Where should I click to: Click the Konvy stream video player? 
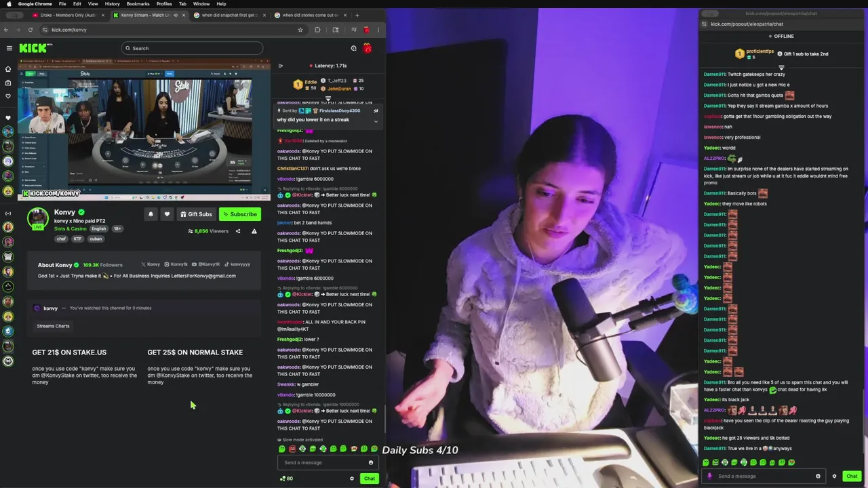[x=144, y=131]
